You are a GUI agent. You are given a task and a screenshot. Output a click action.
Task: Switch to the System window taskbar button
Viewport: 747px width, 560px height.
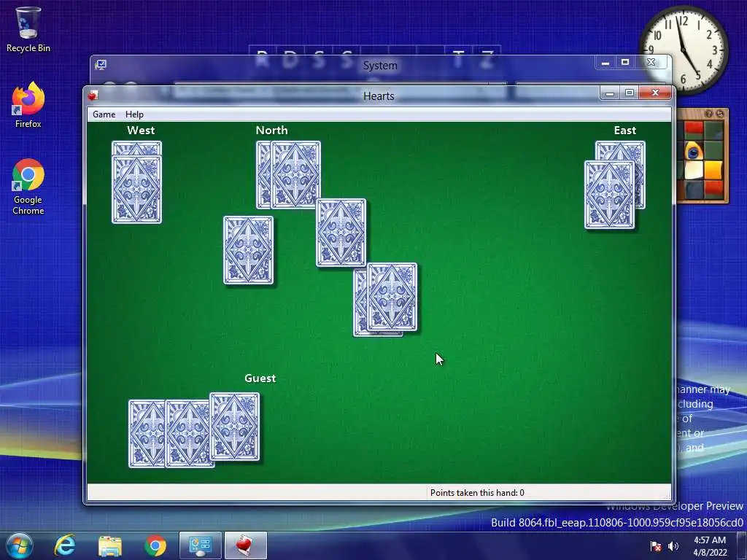coord(201,545)
